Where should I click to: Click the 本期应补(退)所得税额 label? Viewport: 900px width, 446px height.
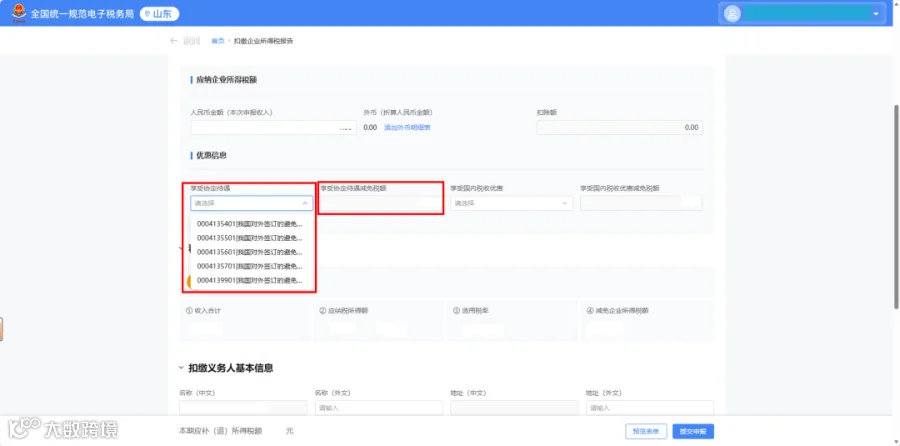coord(220,431)
